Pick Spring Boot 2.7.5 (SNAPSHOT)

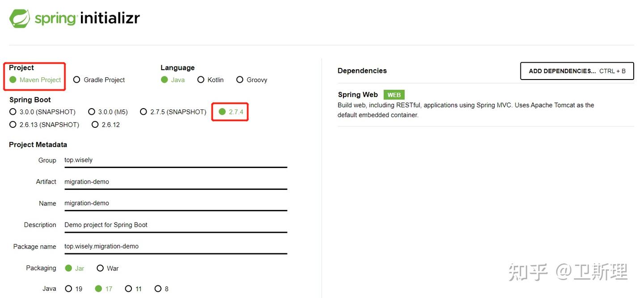click(144, 112)
